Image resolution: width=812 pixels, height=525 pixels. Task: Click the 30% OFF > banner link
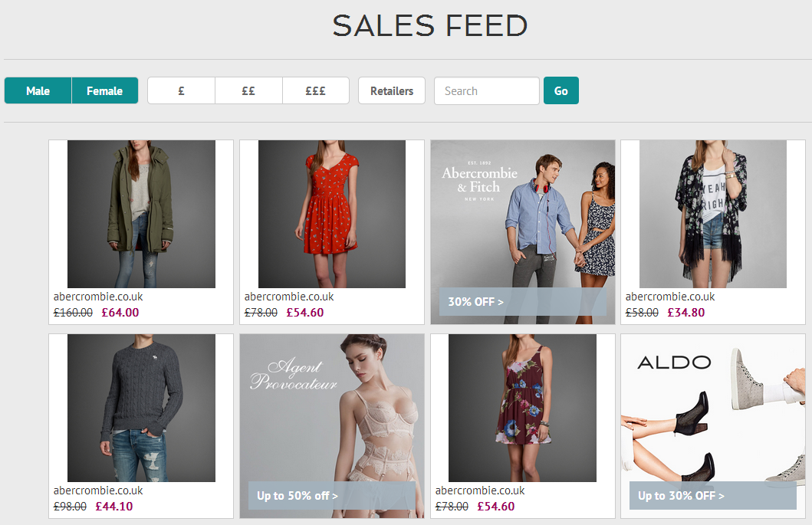[522, 302]
